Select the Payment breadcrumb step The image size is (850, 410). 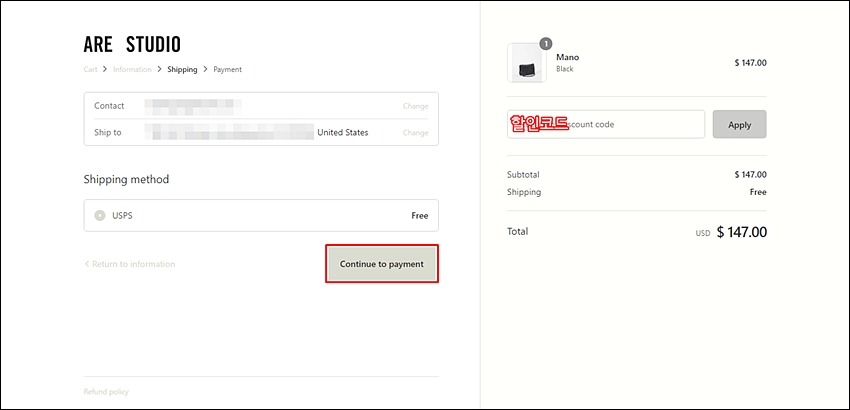pyautogui.click(x=228, y=69)
